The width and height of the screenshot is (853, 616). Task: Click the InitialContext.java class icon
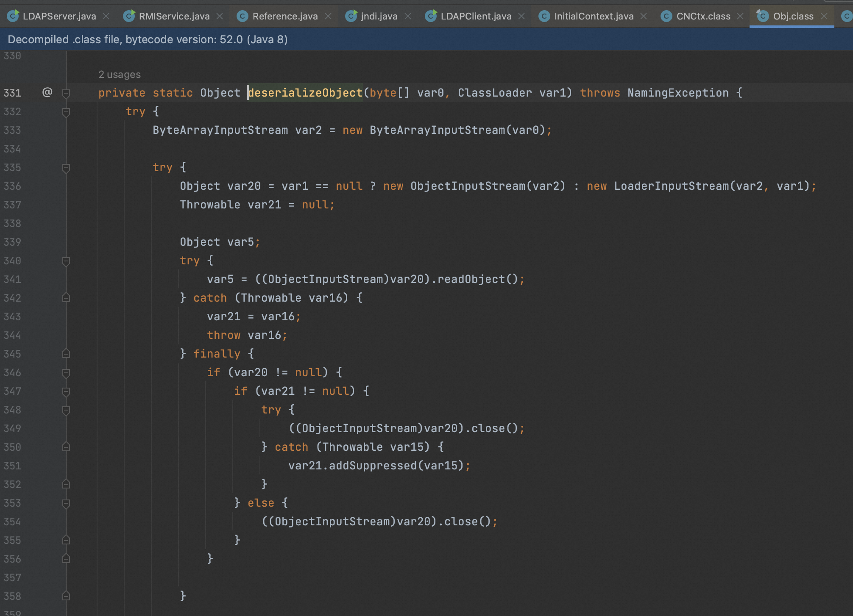[544, 16]
